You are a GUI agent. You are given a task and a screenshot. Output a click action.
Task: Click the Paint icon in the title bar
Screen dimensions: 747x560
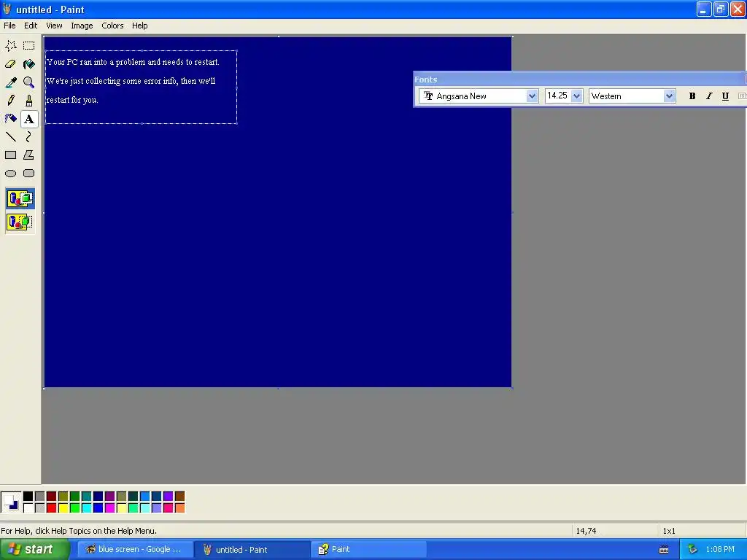pos(7,9)
